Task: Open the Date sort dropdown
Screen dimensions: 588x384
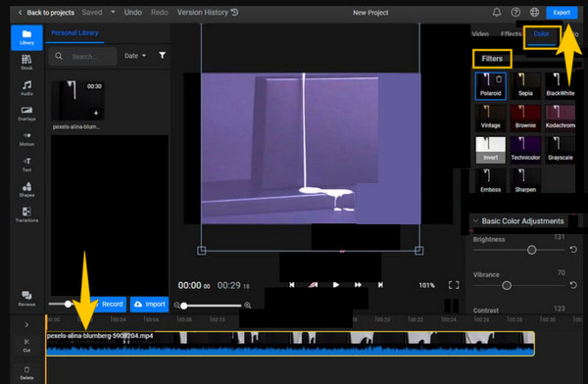Action: click(x=135, y=56)
